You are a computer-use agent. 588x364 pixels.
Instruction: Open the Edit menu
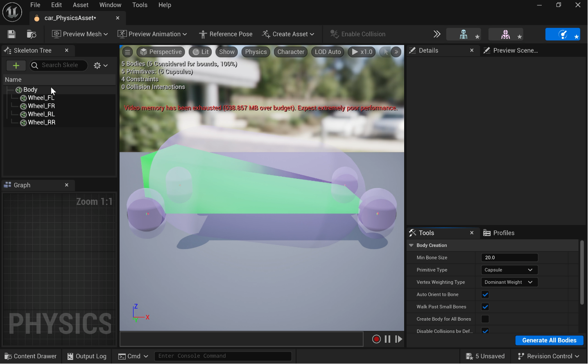pyautogui.click(x=57, y=5)
